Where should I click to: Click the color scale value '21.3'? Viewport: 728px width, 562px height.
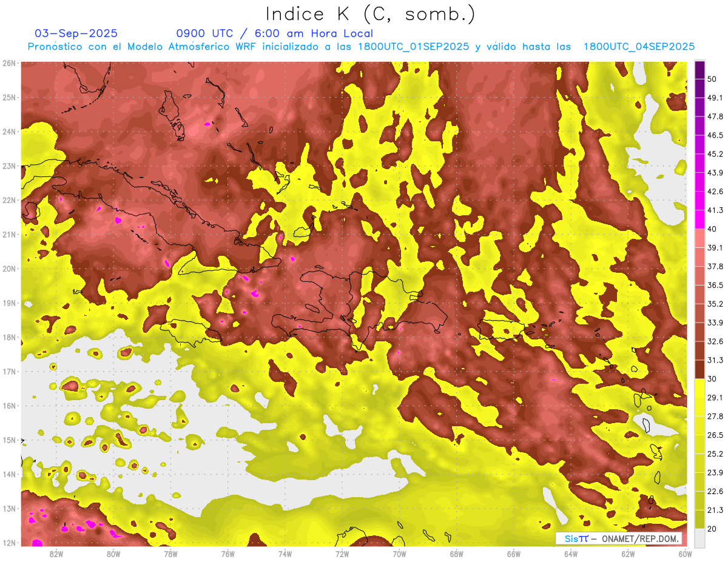[x=715, y=510]
